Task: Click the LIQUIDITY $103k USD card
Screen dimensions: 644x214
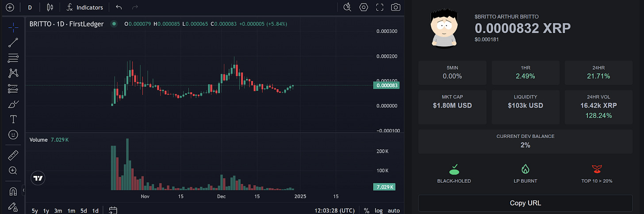Action: tap(525, 107)
